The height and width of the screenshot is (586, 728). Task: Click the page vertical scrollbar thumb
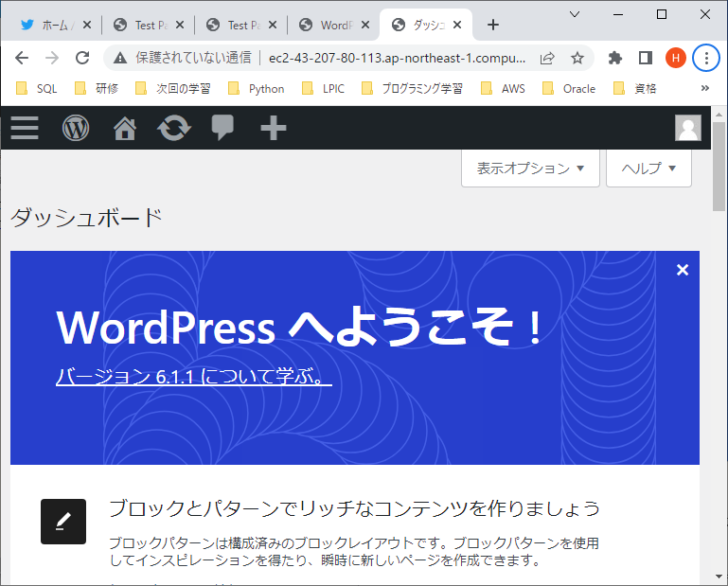click(x=719, y=167)
